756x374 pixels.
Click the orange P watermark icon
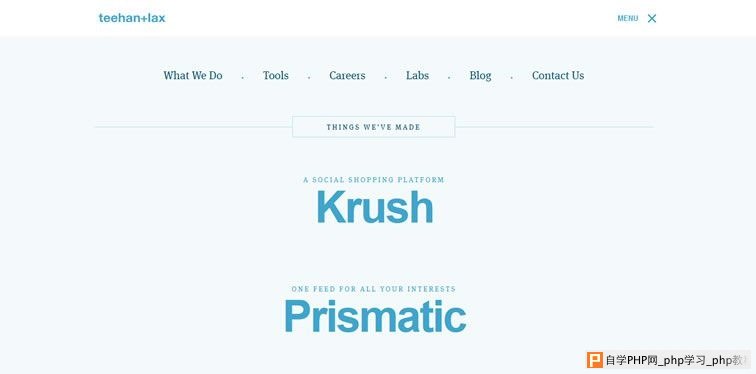pyautogui.click(x=595, y=360)
